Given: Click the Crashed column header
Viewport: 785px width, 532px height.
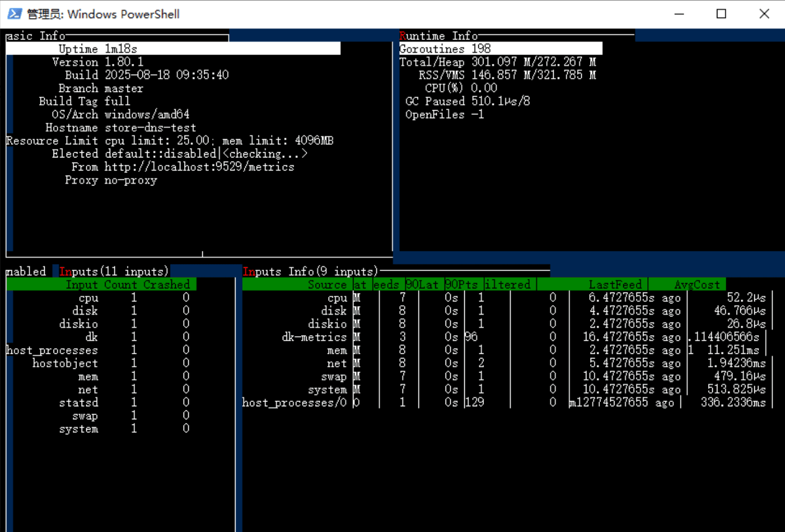Looking at the screenshot, I should pos(167,285).
